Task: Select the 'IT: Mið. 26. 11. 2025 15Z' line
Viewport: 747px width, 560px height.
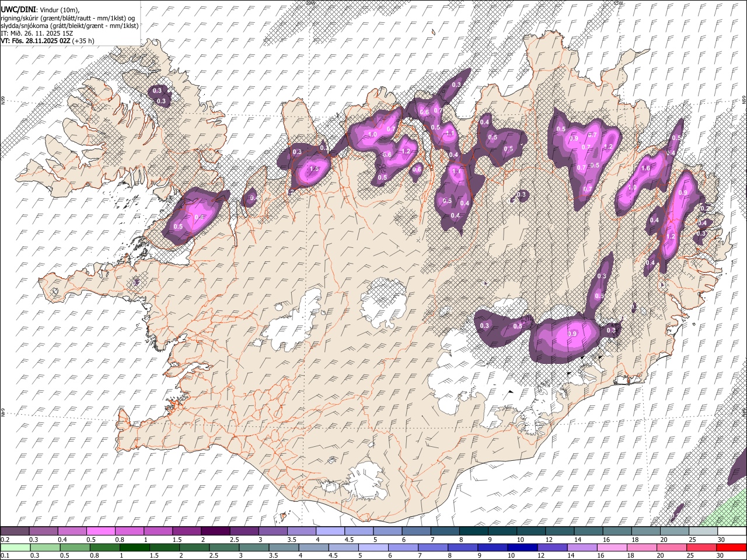Action: click(37, 33)
